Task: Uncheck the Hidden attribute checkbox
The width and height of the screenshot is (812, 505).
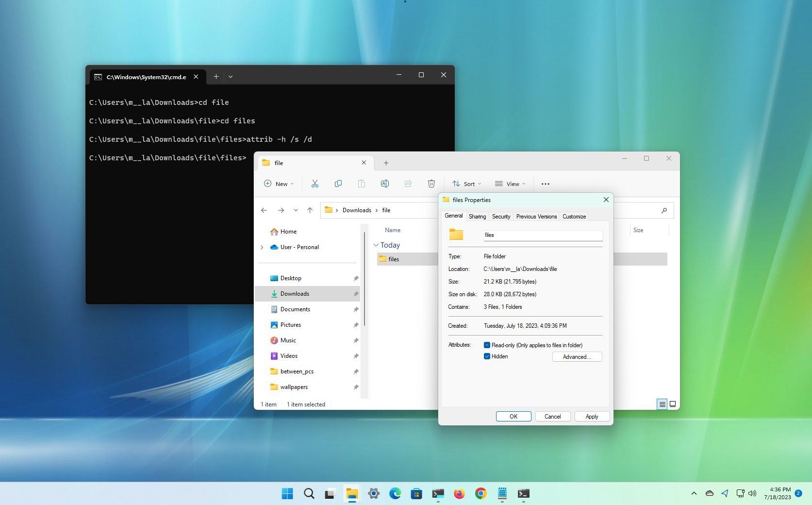Action: (x=487, y=356)
